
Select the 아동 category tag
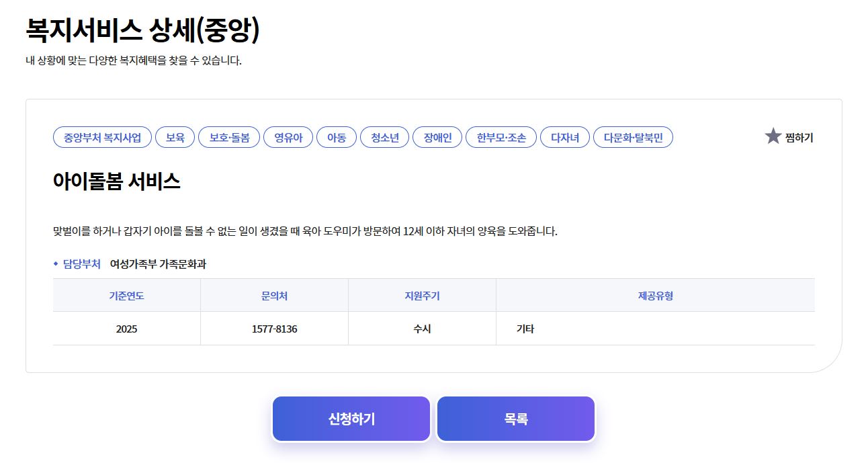(336, 136)
